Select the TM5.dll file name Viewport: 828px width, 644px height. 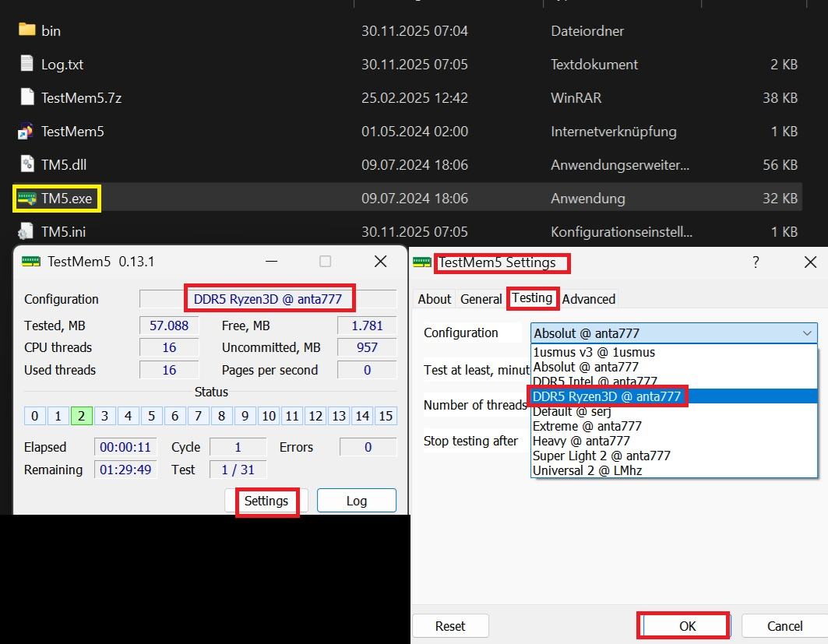[64, 164]
